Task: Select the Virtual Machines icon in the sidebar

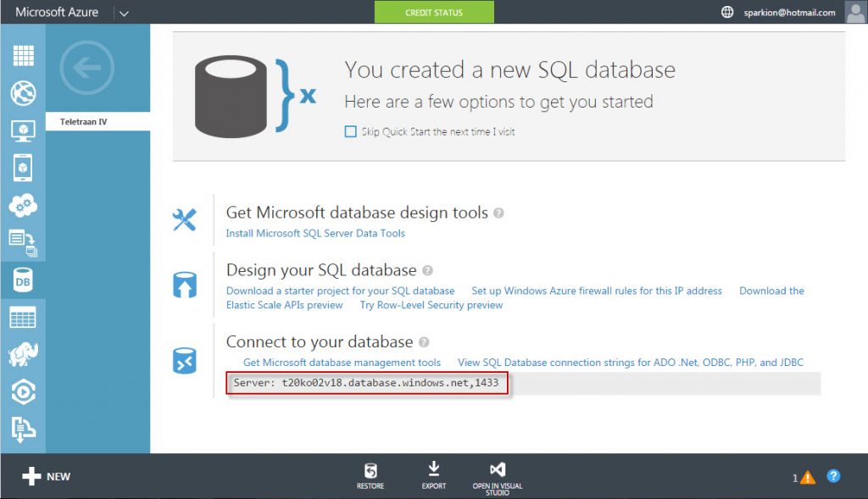Action: tap(23, 129)
